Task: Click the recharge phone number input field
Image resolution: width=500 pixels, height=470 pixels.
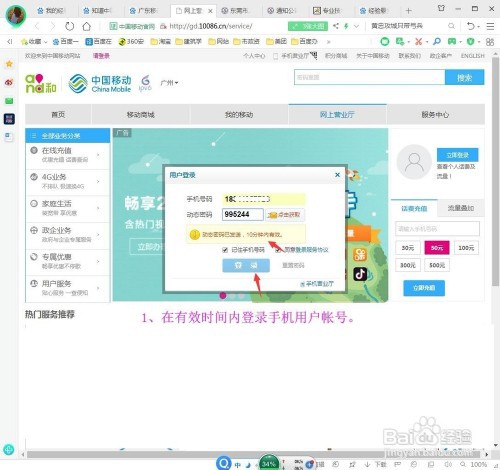Action: pyautogui.click(x=437, y=229)
